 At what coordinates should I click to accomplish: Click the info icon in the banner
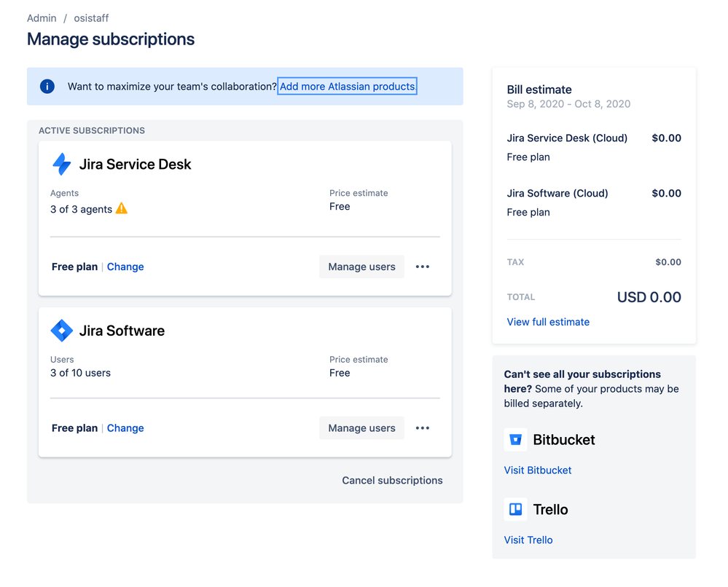click(47, 87)
